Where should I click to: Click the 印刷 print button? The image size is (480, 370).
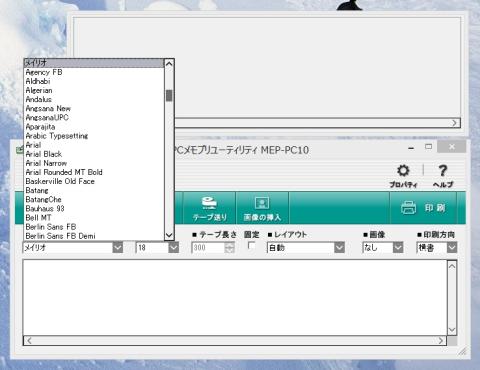click(x=423, y=208)
